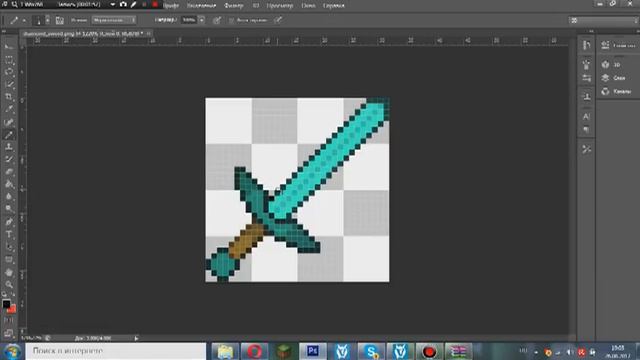Open the Paragraph panel icon
Viewport: 640px width, 360px height.
click(x=587, y=130)
